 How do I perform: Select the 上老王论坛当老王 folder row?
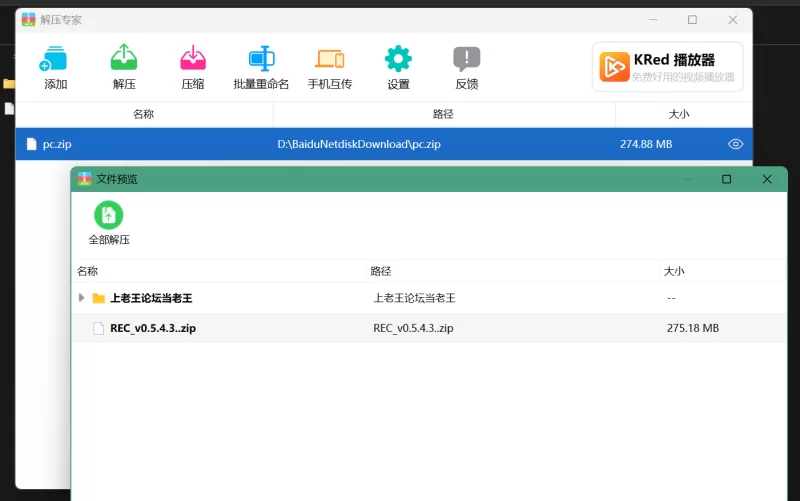tap(429, 298)
